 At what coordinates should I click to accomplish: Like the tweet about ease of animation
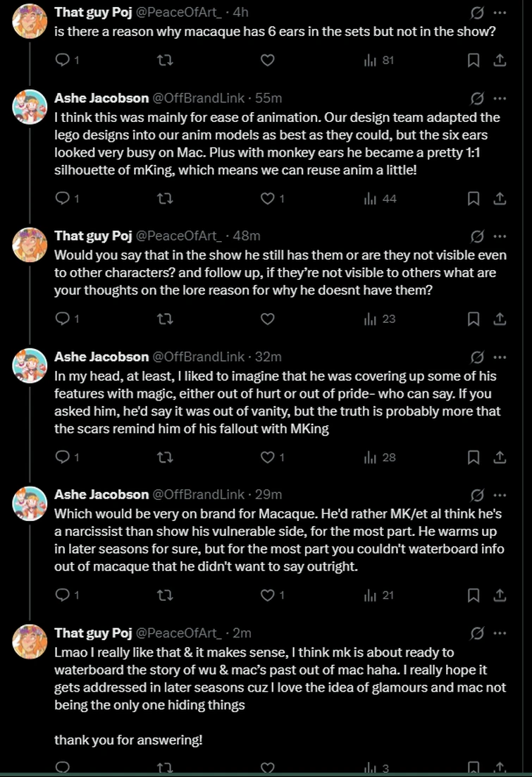(267, 199)
